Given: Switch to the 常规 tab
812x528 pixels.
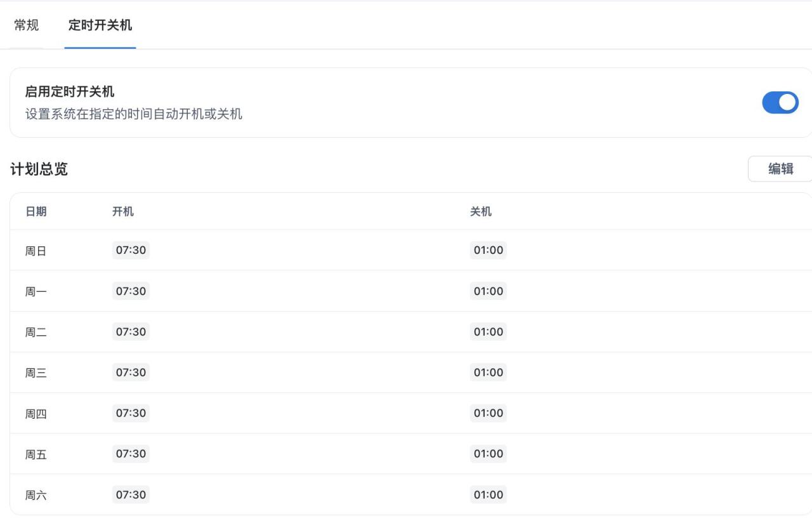Looking at the screenshot, I should pos(27,25).
